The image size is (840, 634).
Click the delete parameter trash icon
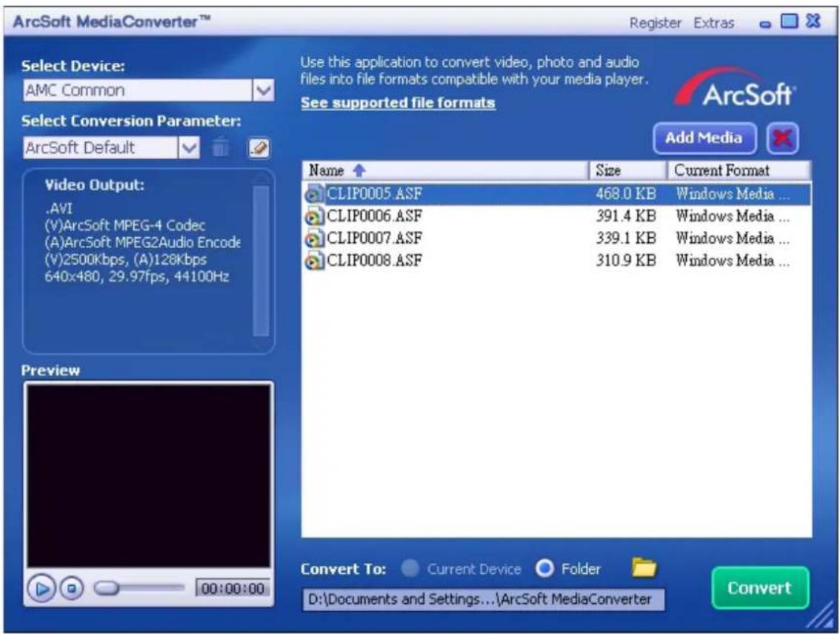[x=220, y=147]
